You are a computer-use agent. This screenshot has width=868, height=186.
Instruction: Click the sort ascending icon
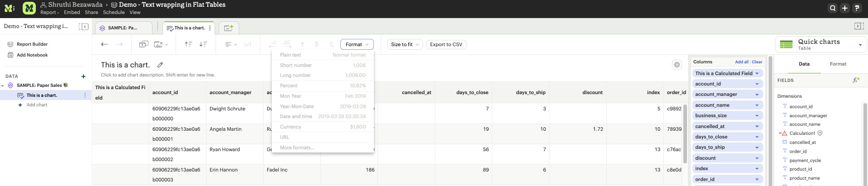coord(188,44)
